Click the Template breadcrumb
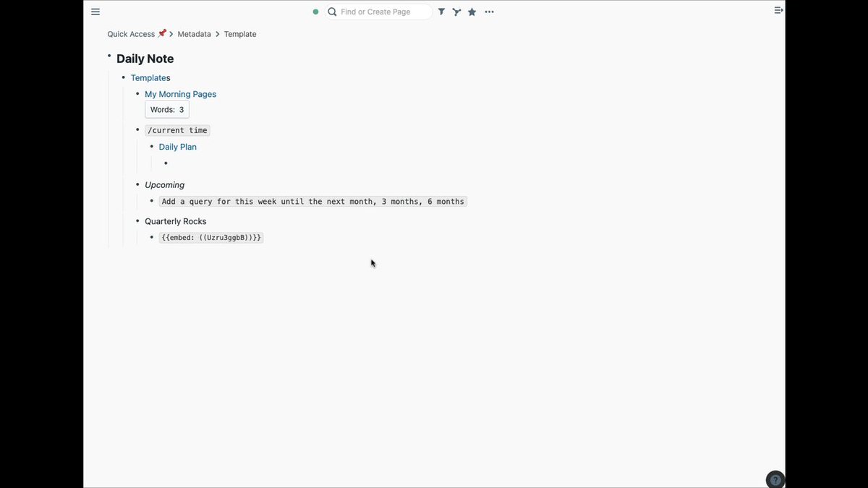Screen dimensions: 868x488 tap(240, 34)
